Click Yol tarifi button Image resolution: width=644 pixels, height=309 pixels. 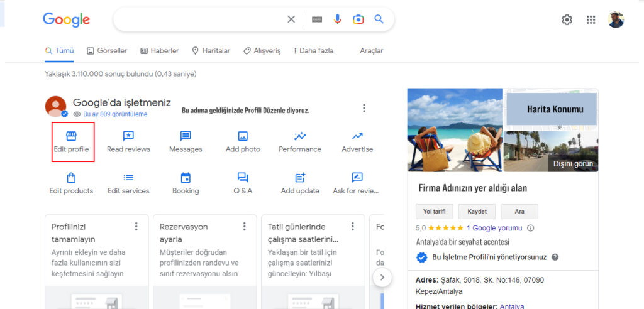(x=434, y=212)
